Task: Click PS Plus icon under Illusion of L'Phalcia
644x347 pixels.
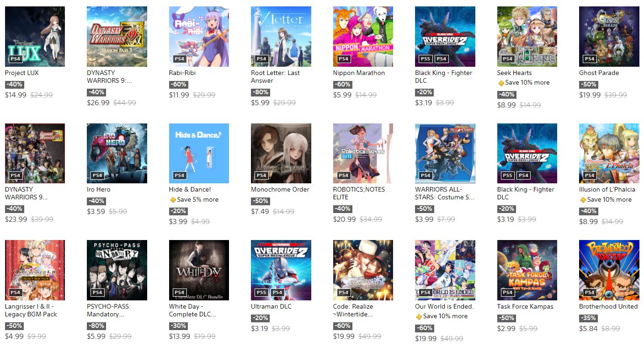Action: pos(583,200)
